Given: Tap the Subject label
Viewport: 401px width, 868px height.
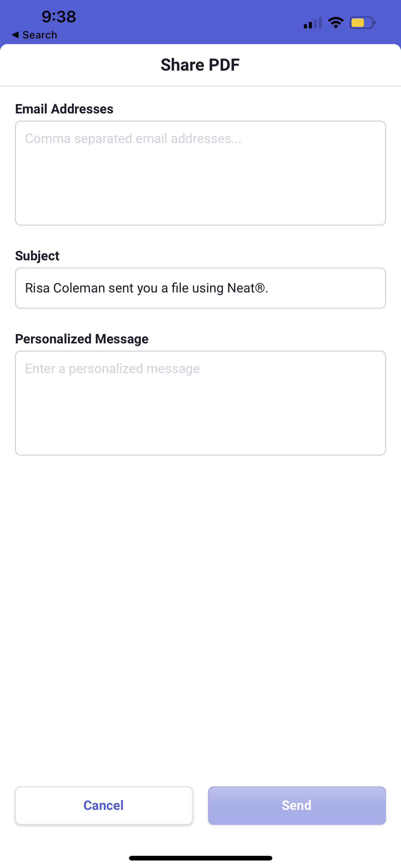Looking at the screenshot, I should pyautogui.click(x=37, y=255).
